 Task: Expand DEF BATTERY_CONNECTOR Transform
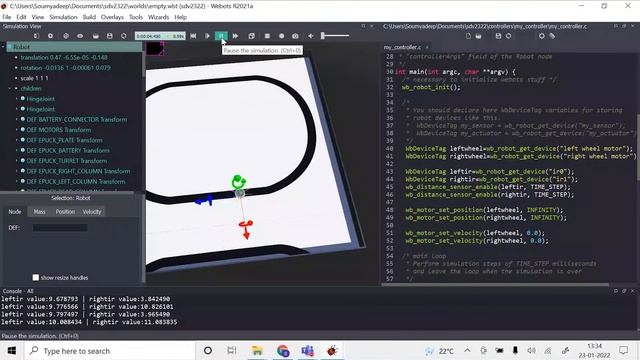[17, 120]
